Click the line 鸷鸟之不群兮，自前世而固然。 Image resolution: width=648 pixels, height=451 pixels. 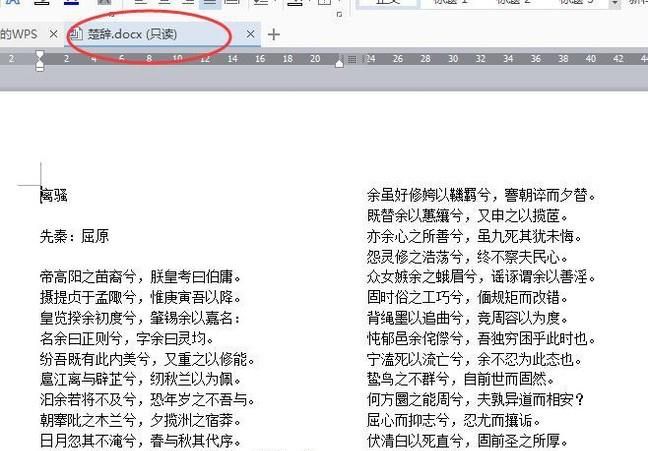[461, 379]
